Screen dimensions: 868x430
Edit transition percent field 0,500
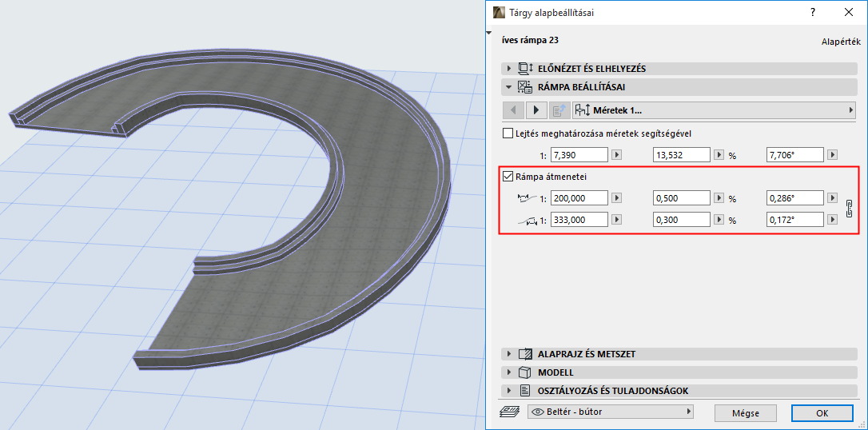tap(682, 198)
